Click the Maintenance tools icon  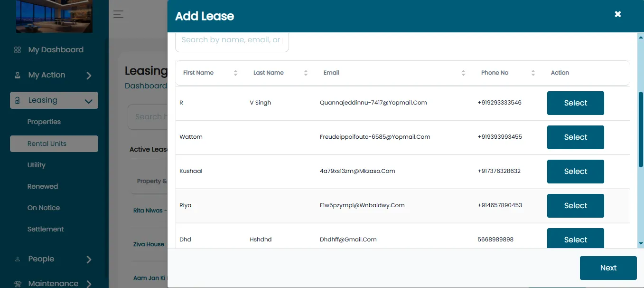pyautogui.click(x=18, y=284)
